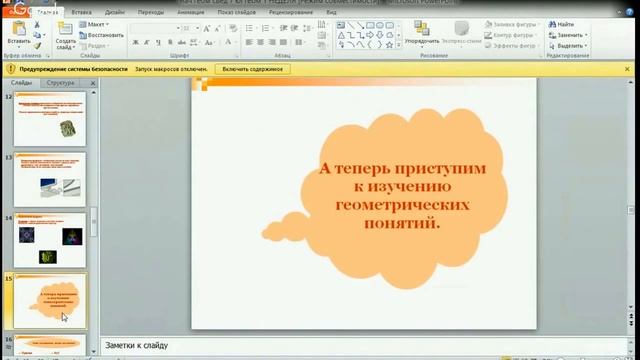Select the five-point Star shape
Image resolution: width=640 pixels, height=360 pixels.
[x=389, y=45]
